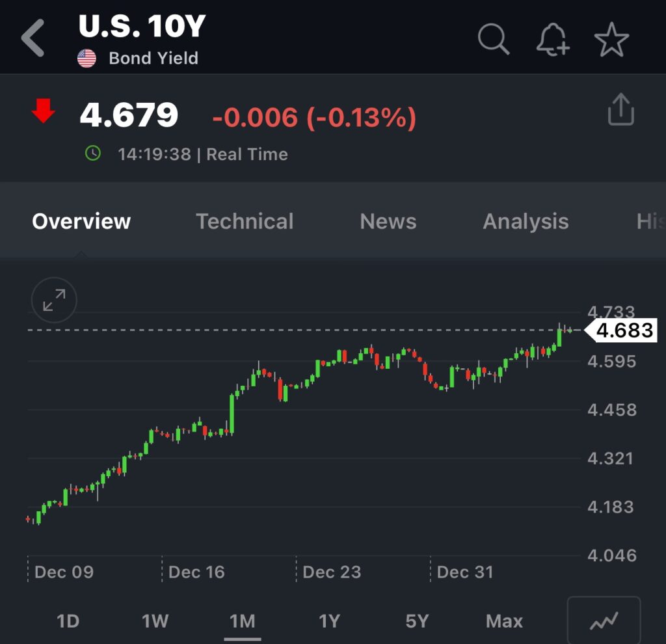666x644 pixels.
Task: Tap the 4.683 current price label
Action: point(623,330)
